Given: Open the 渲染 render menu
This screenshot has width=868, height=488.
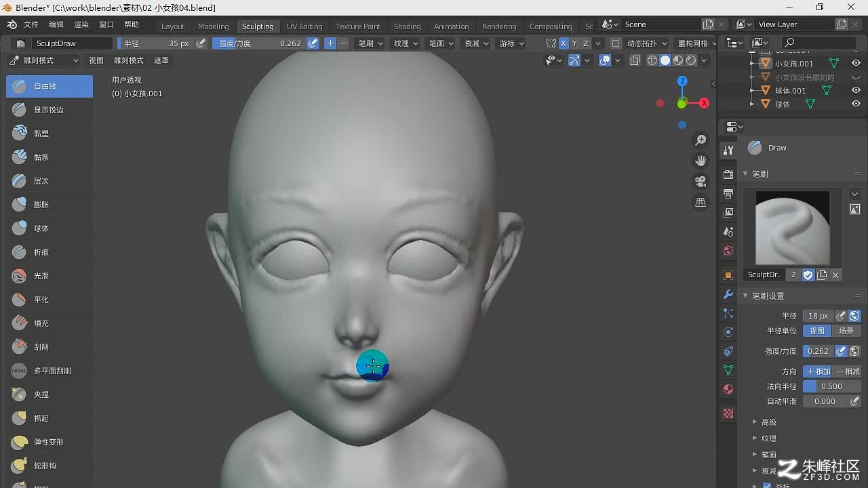Looking at the screenshot, I should 81,24.
